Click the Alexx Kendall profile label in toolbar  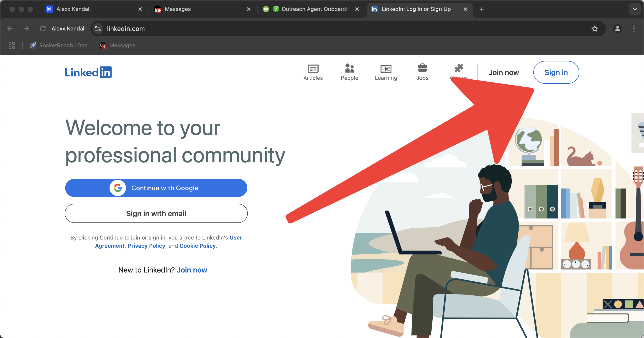click(69, 29)
